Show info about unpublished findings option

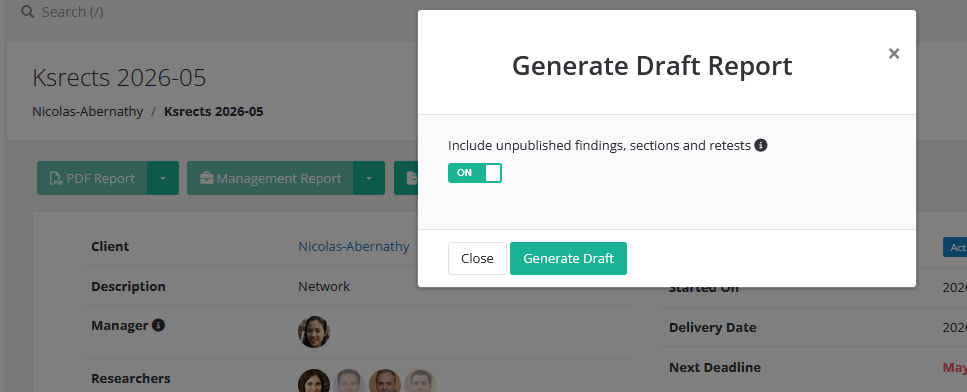point(761,145)
